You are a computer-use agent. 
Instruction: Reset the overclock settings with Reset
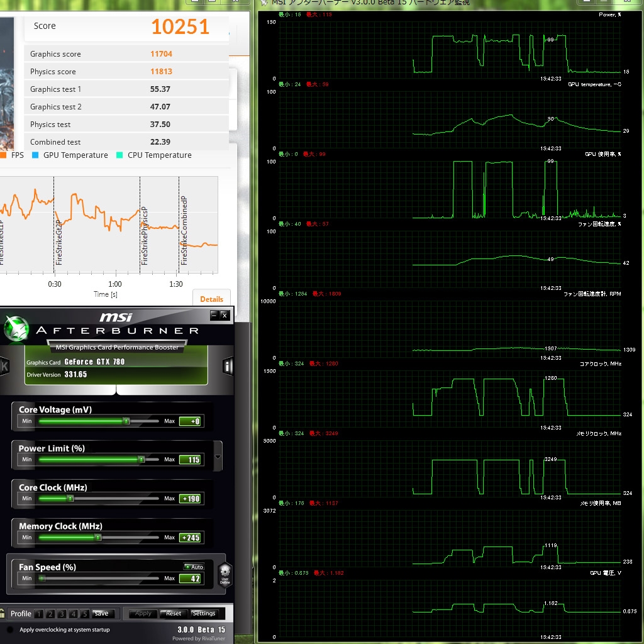coord(174,613)
